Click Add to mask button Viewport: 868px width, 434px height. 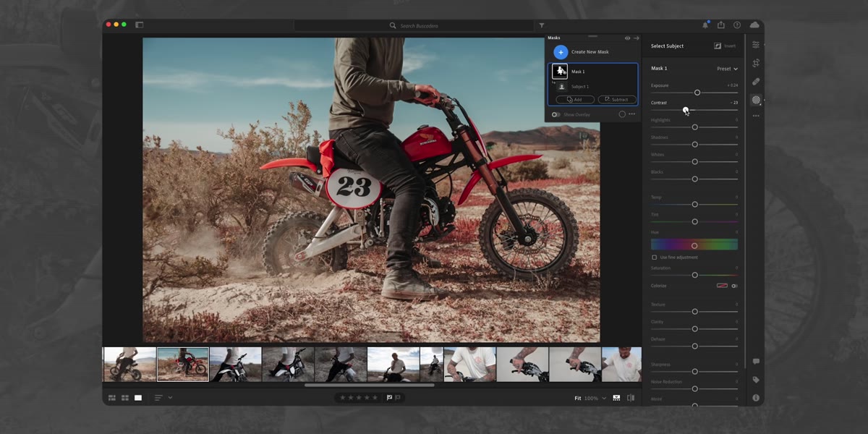575,99
